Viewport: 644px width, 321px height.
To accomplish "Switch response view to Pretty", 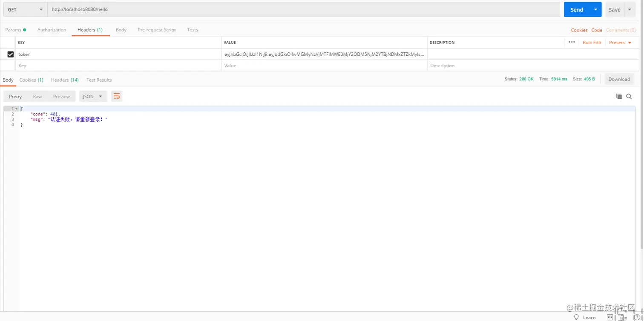I will 15,96.
